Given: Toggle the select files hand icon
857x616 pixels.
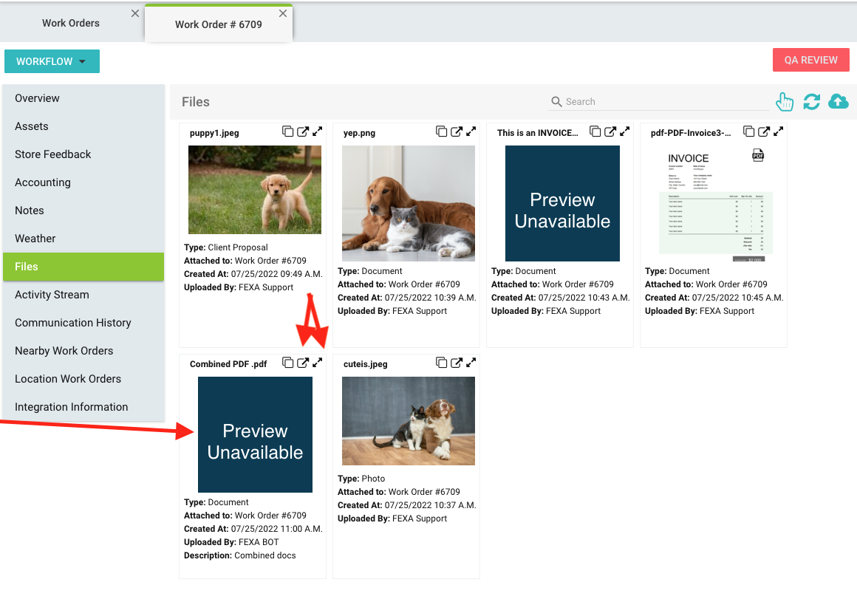Looking at the screenshot, I should pyautogui.click(x=785, y=102).
